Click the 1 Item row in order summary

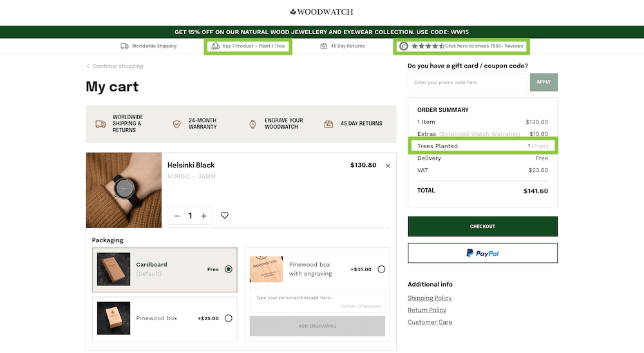482,122
